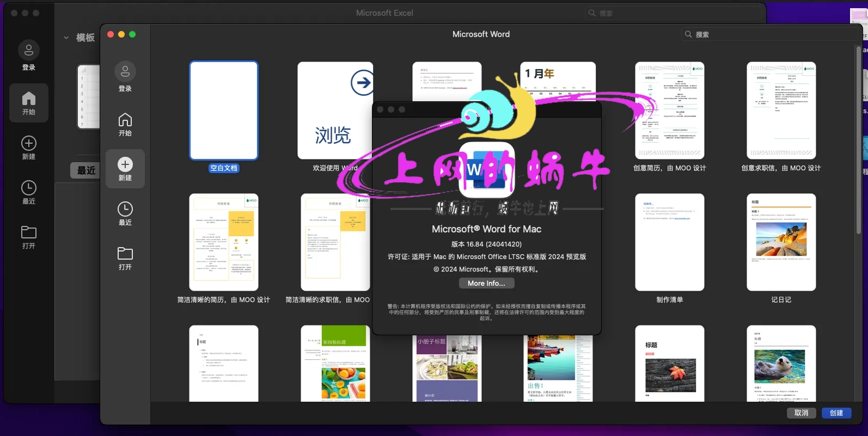Image resolution: width=868 pixels, height=436 pixels.
Task: Click the Excel sidebar 打开 folder icon
Action: [29, 232]
